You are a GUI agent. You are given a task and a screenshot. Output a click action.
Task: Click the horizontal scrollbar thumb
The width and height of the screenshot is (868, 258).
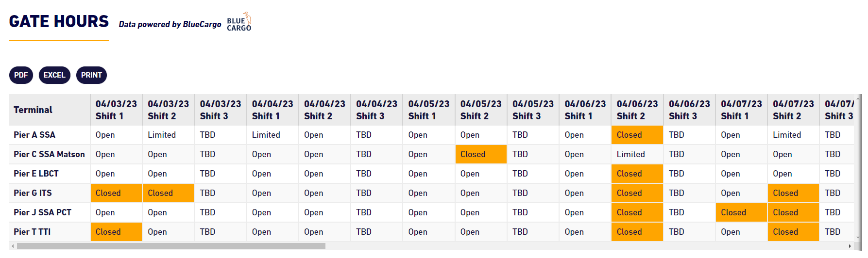pos(171,246)
